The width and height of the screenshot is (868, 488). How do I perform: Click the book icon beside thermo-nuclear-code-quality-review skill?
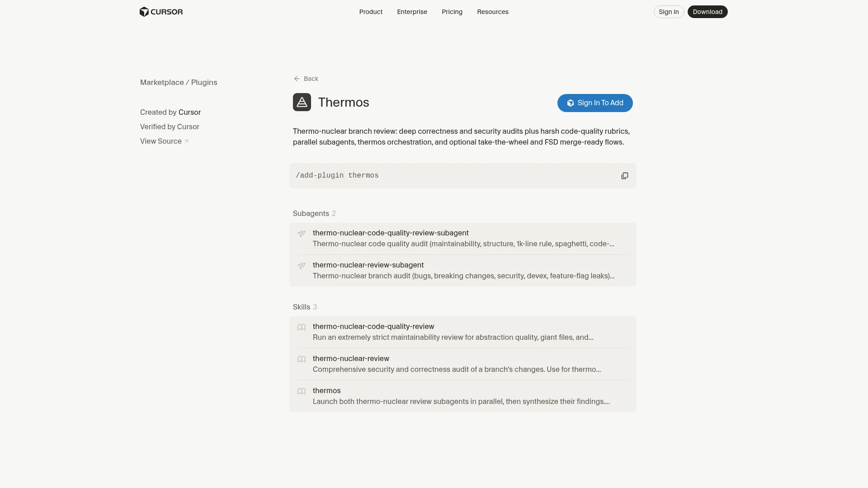(302, 327)
